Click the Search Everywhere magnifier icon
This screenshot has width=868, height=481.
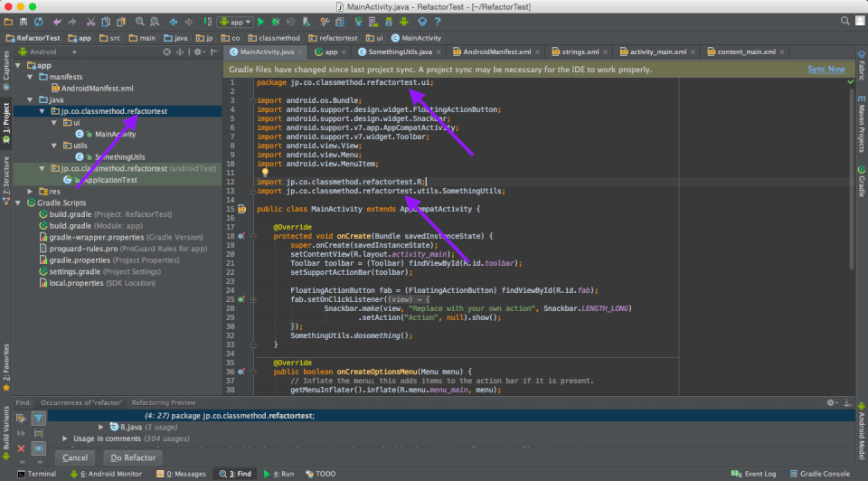[x=844, y=21]
